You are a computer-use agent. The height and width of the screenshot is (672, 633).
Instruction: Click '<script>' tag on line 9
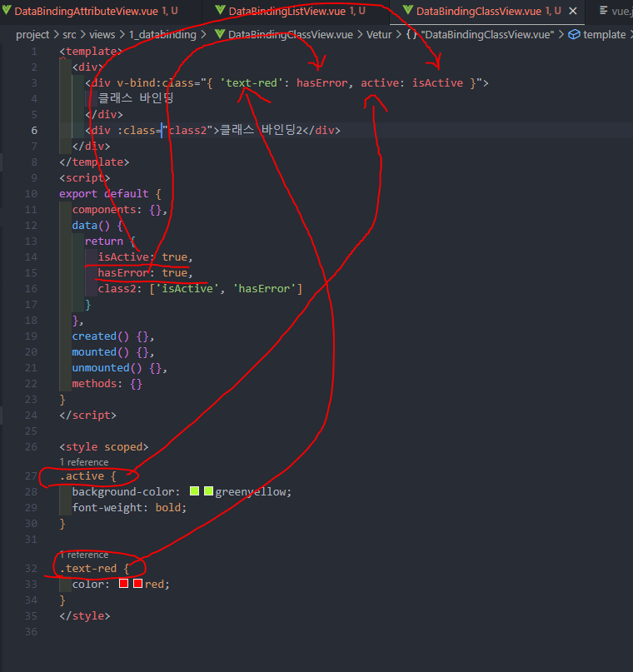coord(85,178)
